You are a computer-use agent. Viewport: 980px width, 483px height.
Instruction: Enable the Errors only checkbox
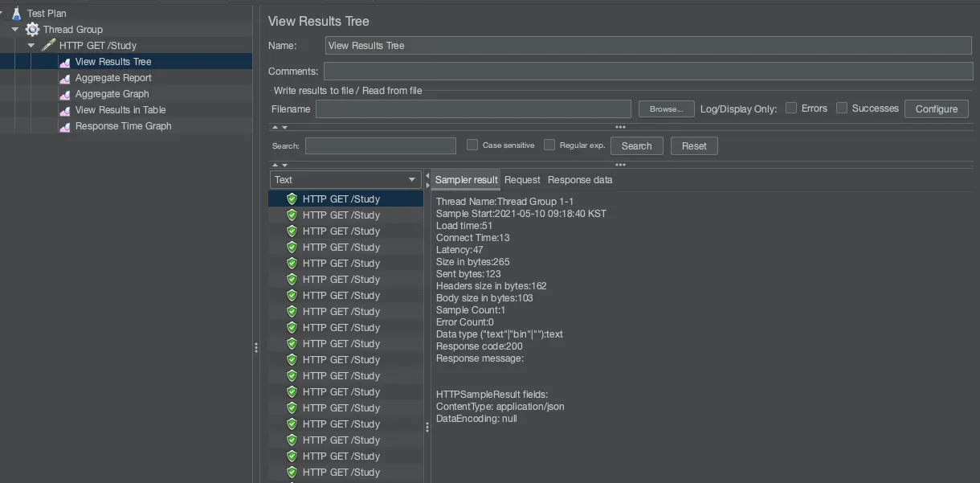point(791,108)
